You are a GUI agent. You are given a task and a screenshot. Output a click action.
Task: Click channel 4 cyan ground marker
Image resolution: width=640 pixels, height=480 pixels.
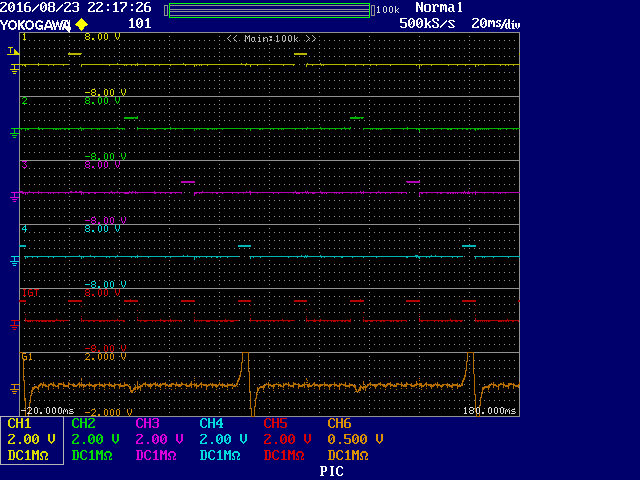click(14, 261)
